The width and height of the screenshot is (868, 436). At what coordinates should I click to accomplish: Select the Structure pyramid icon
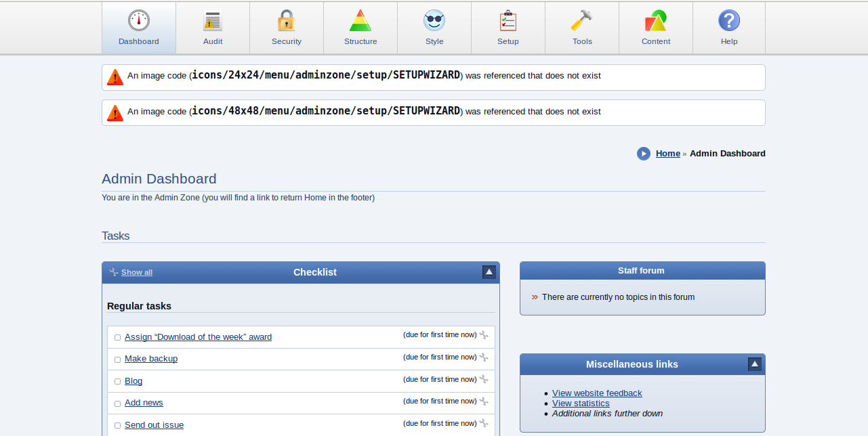click(x=360, y=21)
